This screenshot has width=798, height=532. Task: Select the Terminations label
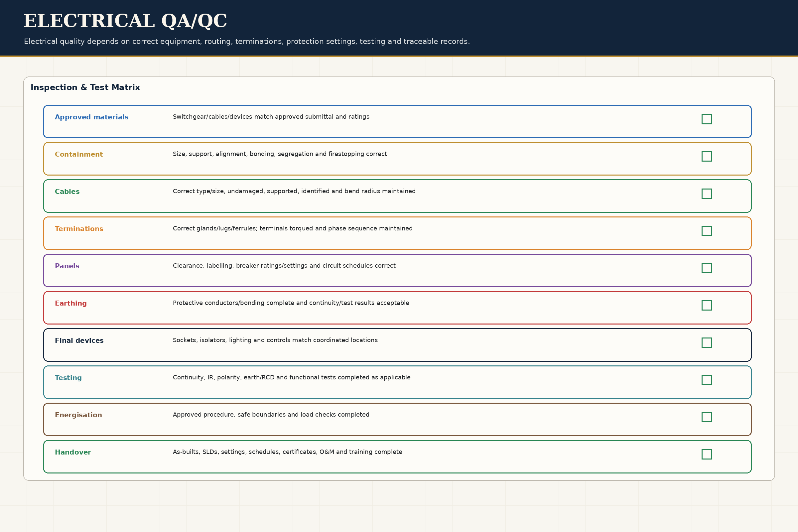coord(79,229)
